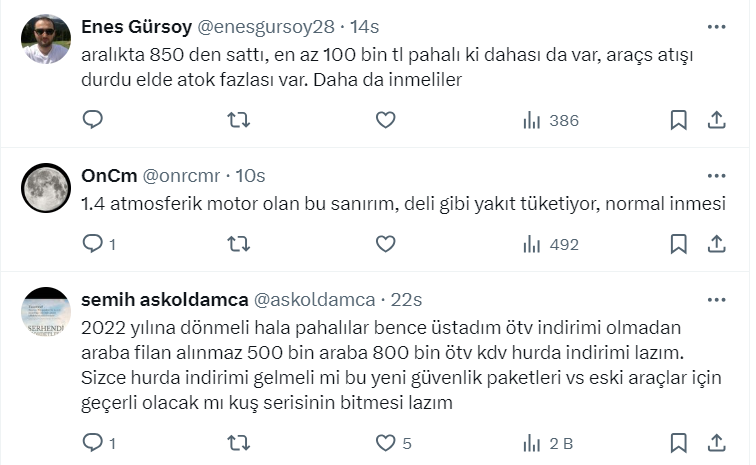Bookmark OnCm's tweet

[678, 243]
